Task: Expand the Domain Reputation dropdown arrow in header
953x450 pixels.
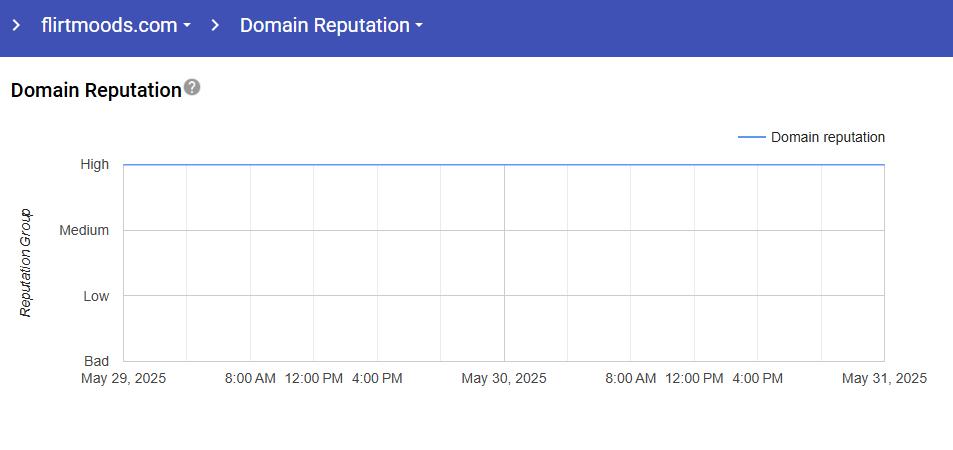Action: click(418, 27)
